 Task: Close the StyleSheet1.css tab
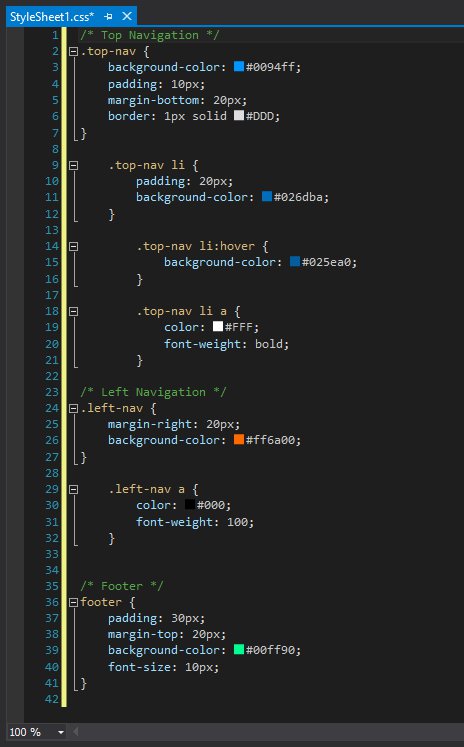[x=127, y=17]
